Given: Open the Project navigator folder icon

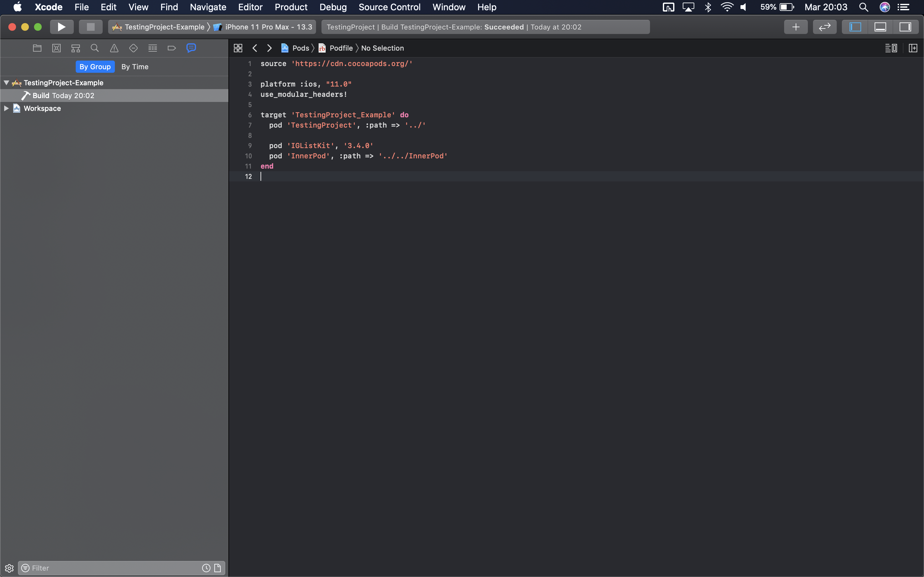Looking at the screenshot, I should 37,48.
